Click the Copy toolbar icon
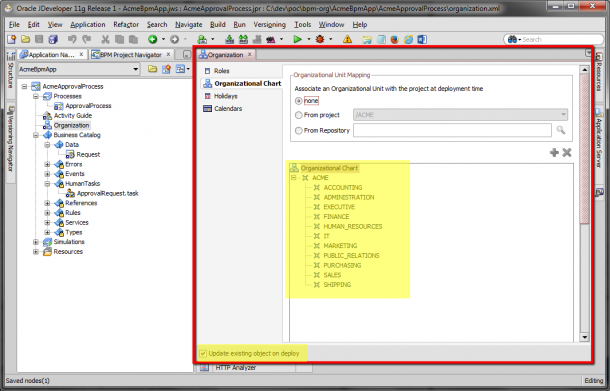 pos(119,39)
